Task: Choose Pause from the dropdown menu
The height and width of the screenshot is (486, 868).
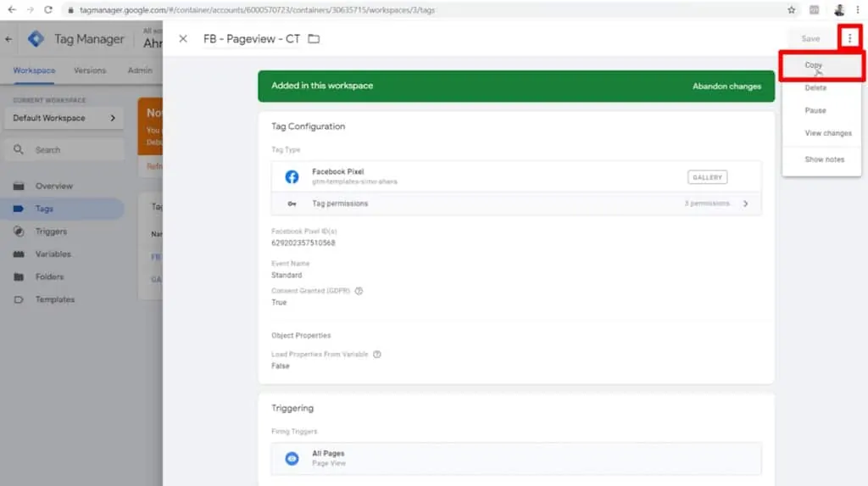Action: click(821, 111)
